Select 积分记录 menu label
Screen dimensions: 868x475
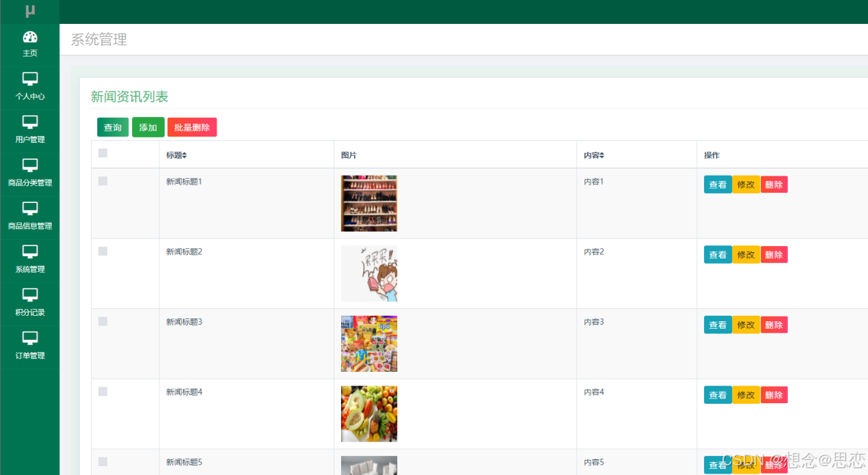pos(30,312)
